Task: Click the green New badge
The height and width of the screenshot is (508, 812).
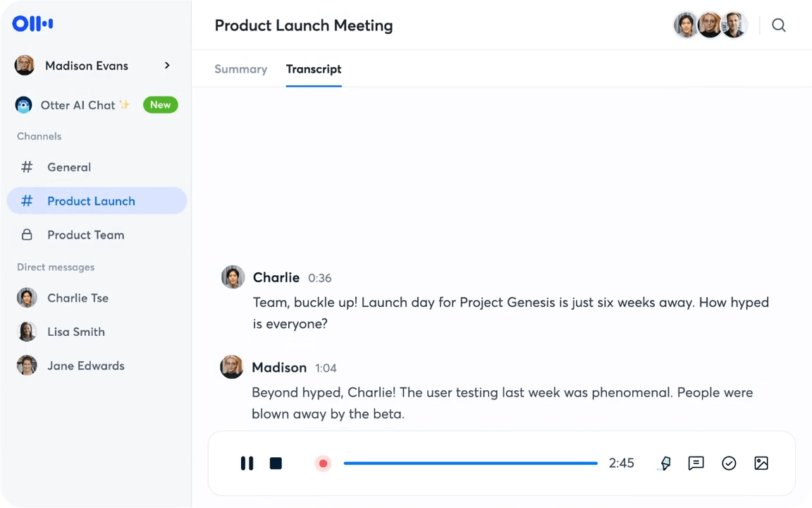Action: [x=160, y=105]
